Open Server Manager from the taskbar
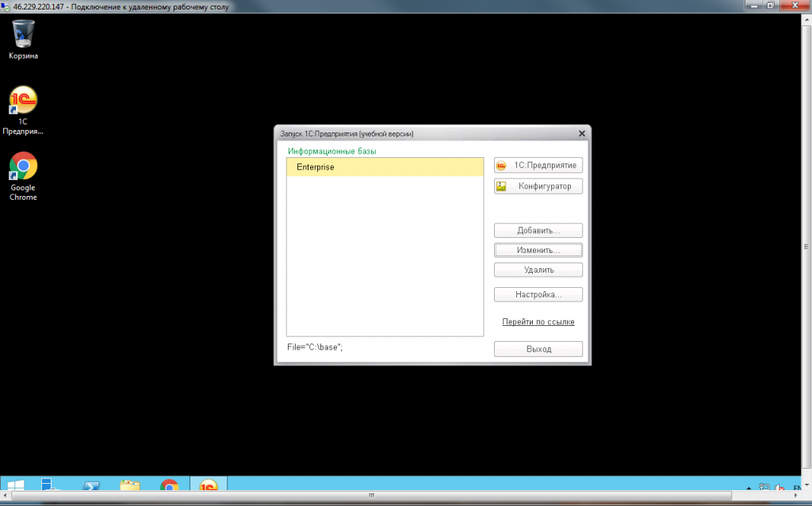 pyautogui.click(x=50, y=484)
